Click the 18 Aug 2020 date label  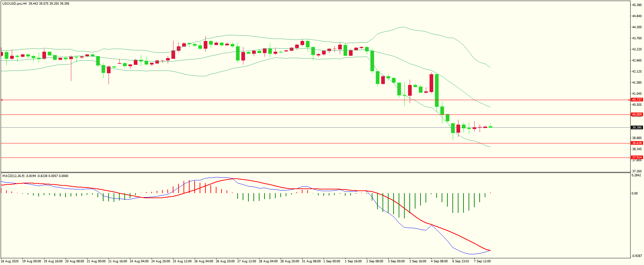click(x=10, y=261)
